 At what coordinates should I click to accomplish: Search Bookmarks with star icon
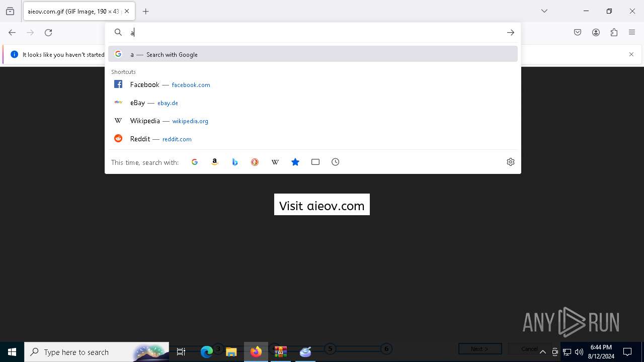click(x=295, y=162)
